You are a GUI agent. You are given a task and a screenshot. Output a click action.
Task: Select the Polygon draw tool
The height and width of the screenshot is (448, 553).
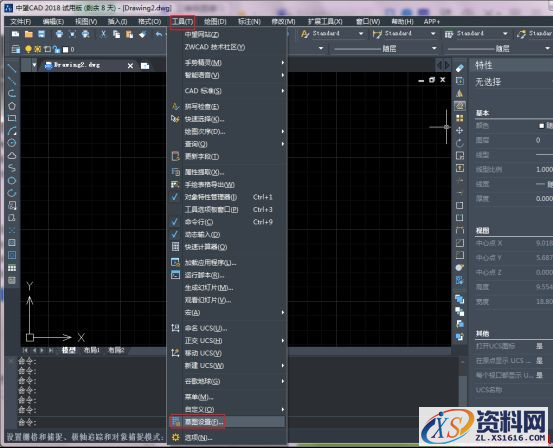click(12, 106)
